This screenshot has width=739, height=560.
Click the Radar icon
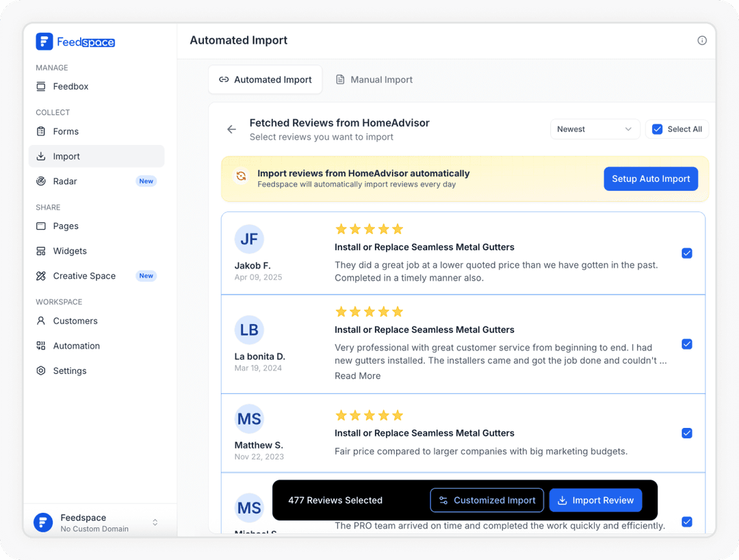tap(41, 181)
